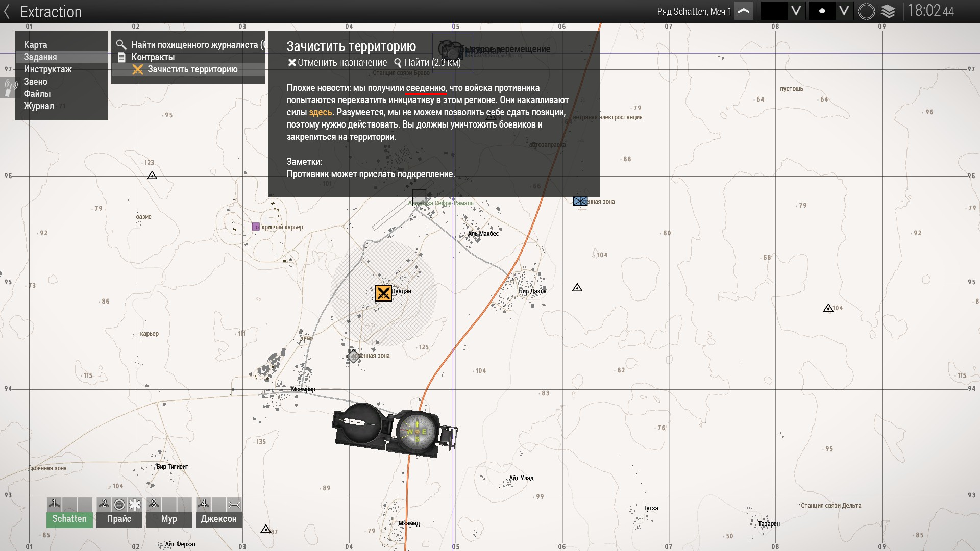Screen dimensions: 980x551
Task: Click the fast travel marker icon
Action: (x=452, y=51)
